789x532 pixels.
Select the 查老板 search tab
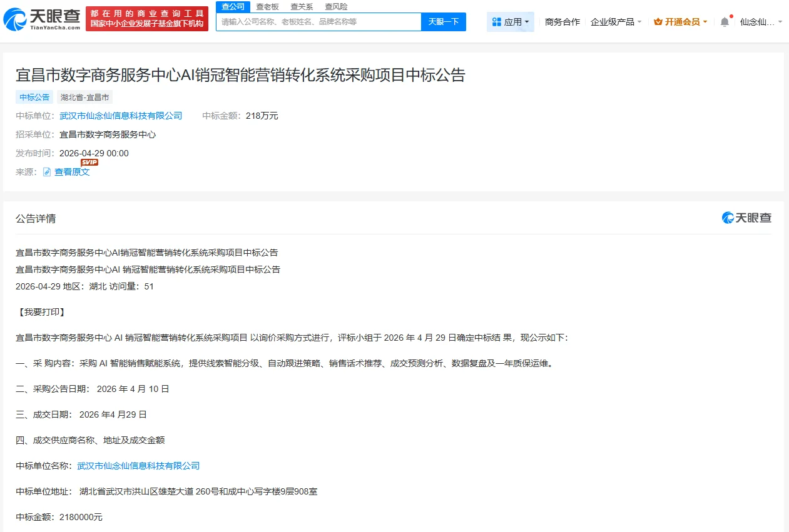point(267,7)
